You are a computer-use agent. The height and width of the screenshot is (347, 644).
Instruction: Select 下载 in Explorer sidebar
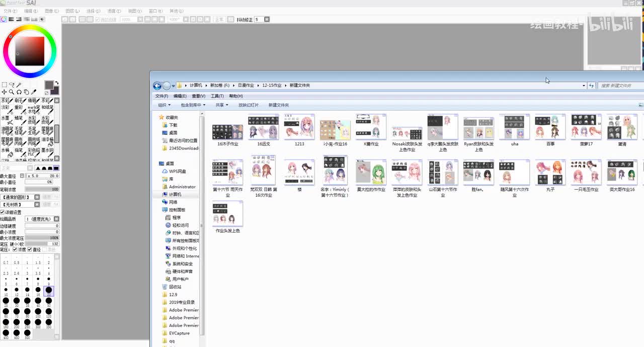(173, 125)
